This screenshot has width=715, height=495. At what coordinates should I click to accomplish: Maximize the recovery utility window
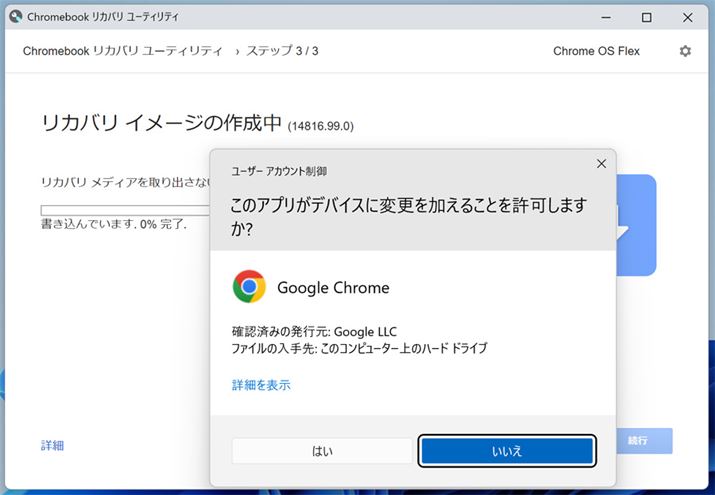tap(646, 17)
